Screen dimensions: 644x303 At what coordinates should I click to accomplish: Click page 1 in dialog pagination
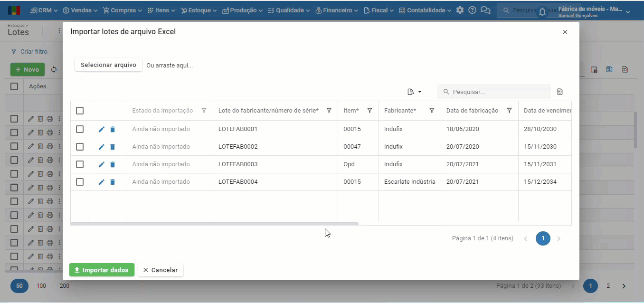click(543, 238)
